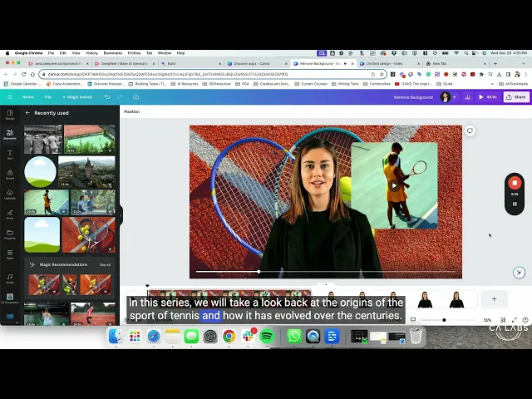Open the Chrome extensions puzzle icon
This screenshot has height=399, width=532.
481,74
